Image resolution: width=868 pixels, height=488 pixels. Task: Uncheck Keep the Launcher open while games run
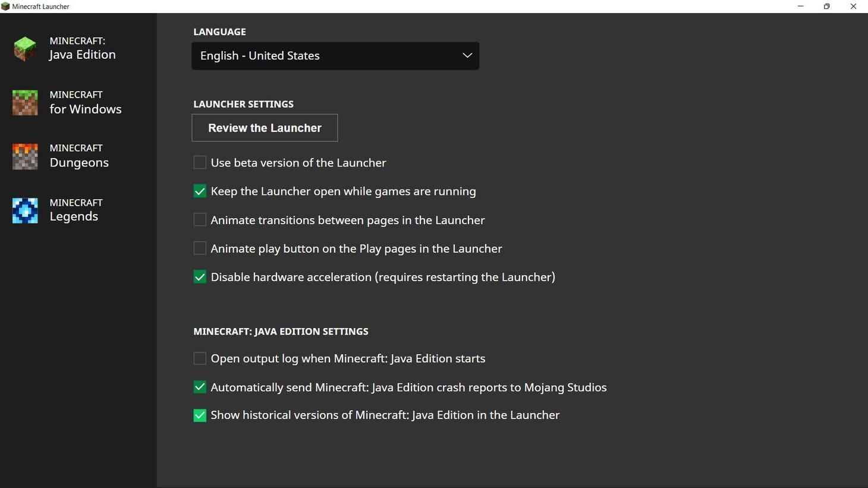200,191
